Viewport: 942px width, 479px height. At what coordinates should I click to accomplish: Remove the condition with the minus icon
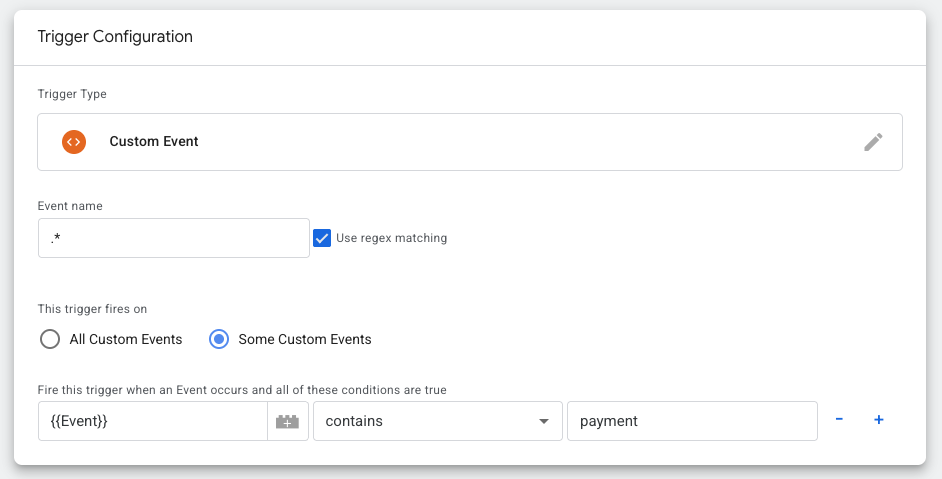click(839, 420)
